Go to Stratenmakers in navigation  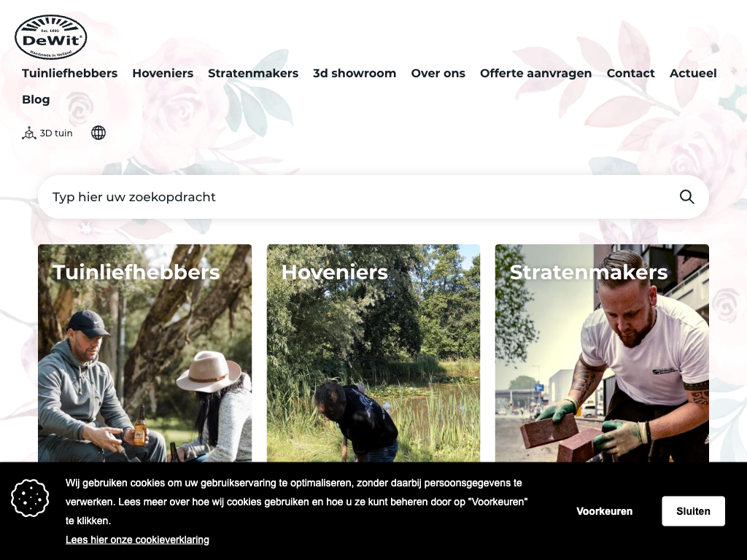(253, 74)
